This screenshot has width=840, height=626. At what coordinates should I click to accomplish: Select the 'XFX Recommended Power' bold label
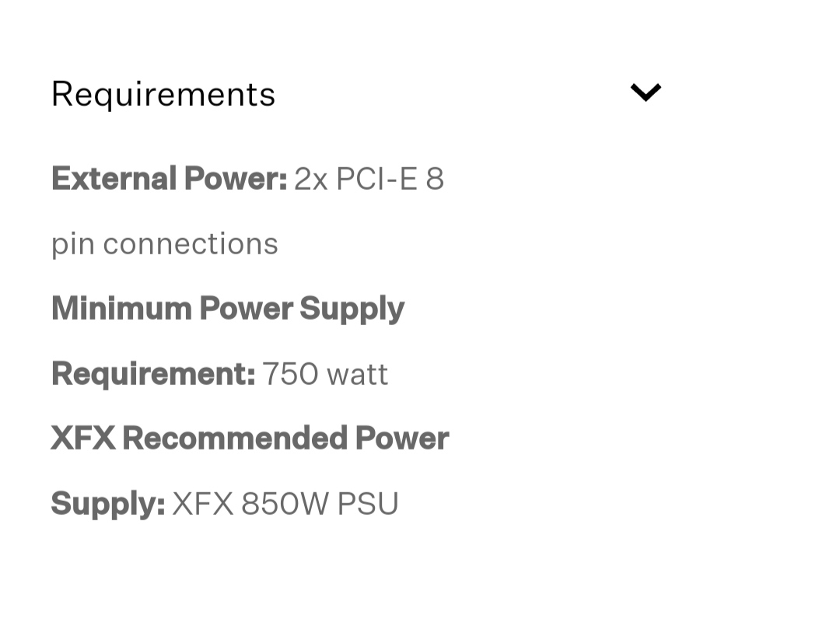tap(250, 439)
